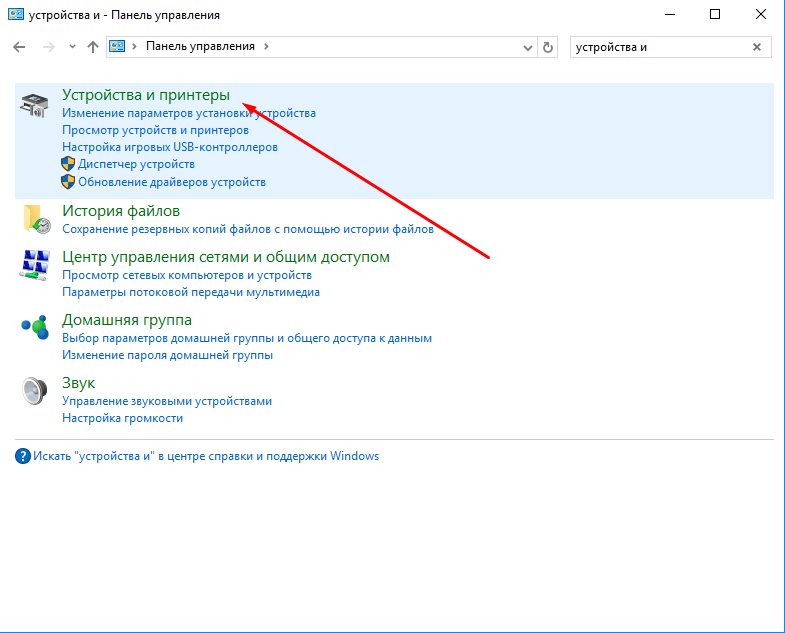Click the blue help question mark icon
The width and height of the screenshot is (785, 633).
[23, 456]
